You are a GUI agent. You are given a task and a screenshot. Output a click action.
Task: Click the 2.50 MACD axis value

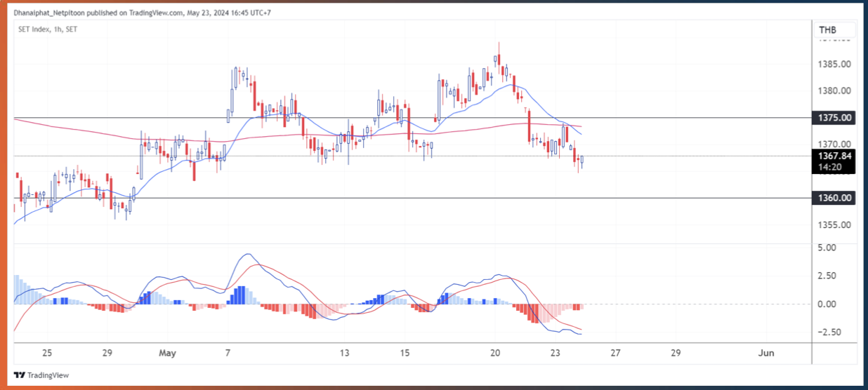click(827, 276)
